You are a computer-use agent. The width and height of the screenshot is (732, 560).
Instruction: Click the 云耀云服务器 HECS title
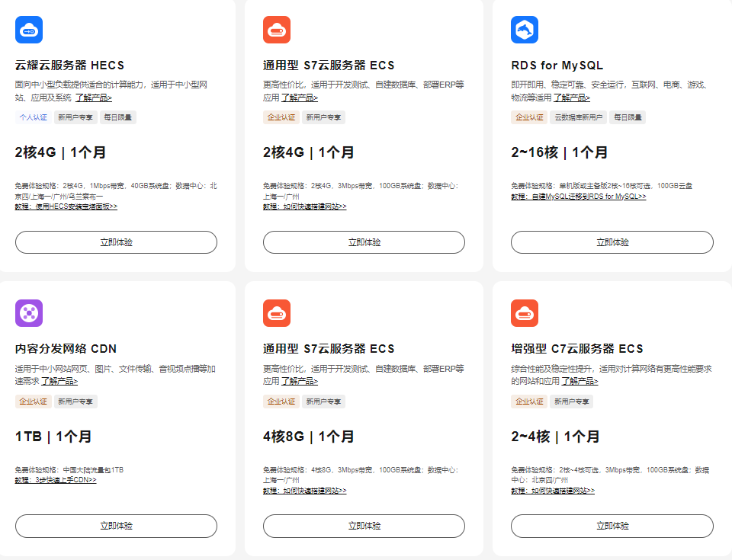[69, 66]
